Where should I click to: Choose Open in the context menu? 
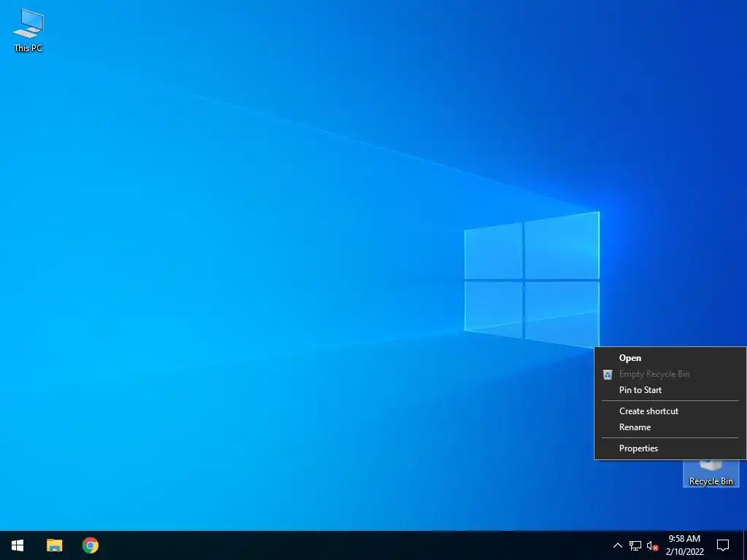click(670, 358)
